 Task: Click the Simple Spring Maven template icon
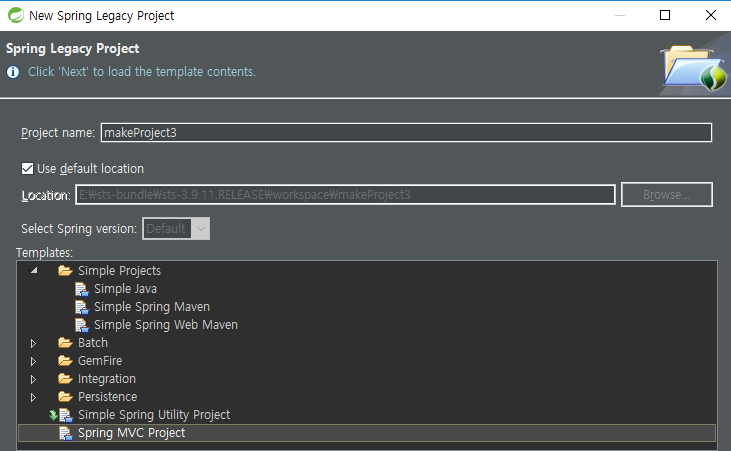click(82, 307)
